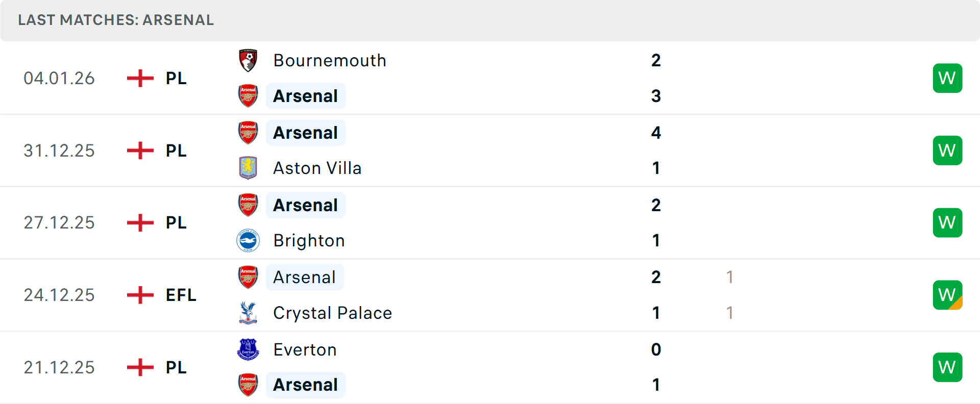Click England flag next to EFL
The image size is (980, 404).
[x=140, y=295]
